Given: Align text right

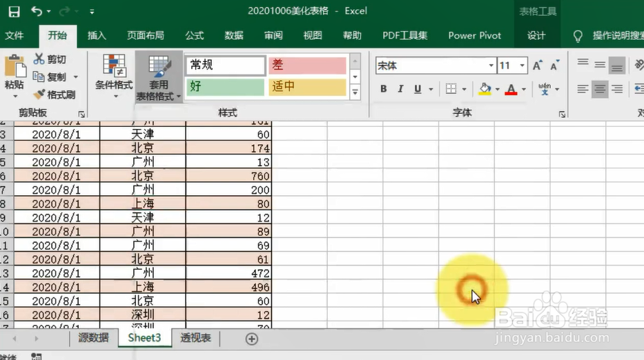Looking at the screenshot, I should pos(617,89).
